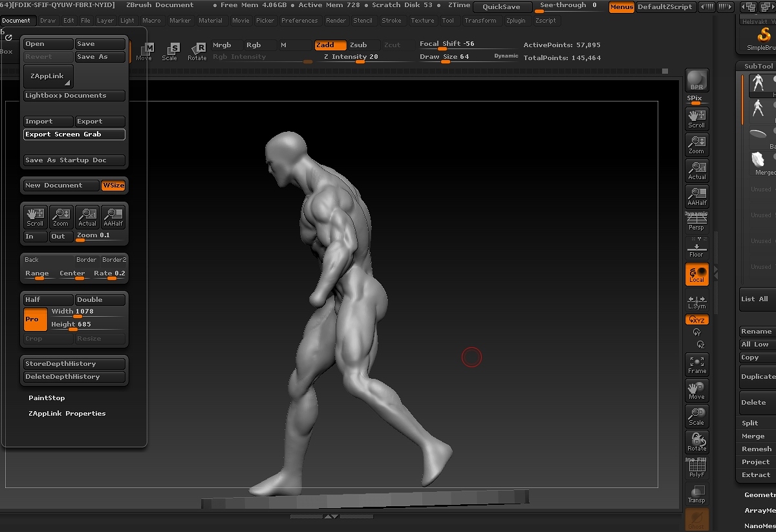Click Zoom icon in Document panel
776x532 pixels.
(61, 217)
